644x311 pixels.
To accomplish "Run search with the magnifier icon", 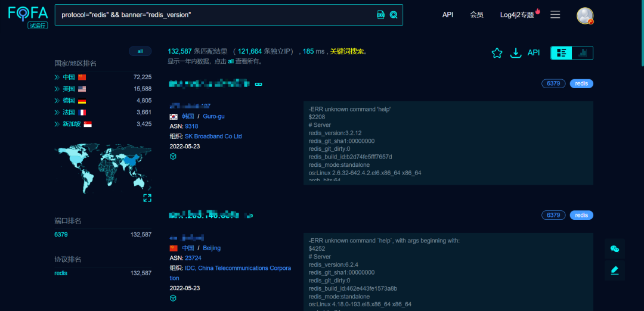I will tap(394, 15).
